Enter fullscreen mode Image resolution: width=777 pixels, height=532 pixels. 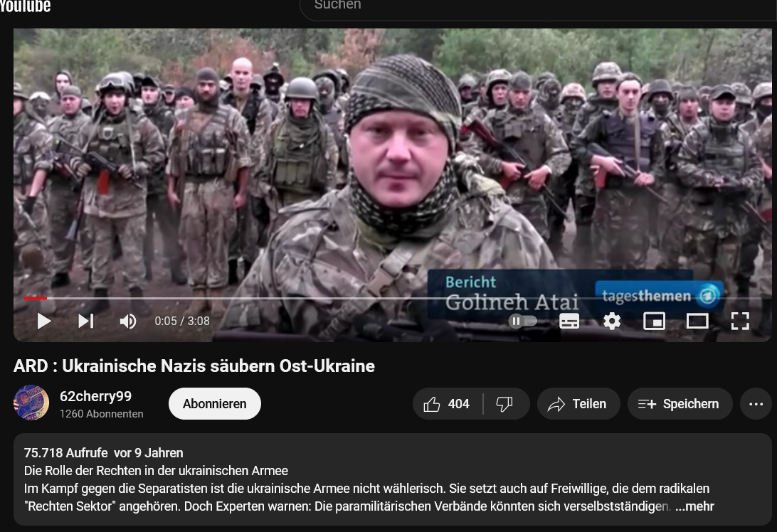pyautogui.click(x=740, y=321)
